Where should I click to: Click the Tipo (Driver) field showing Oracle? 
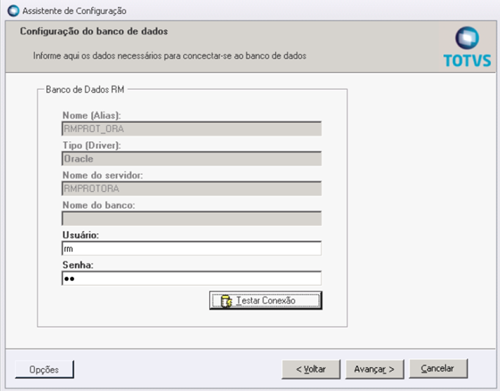(192, 159)
